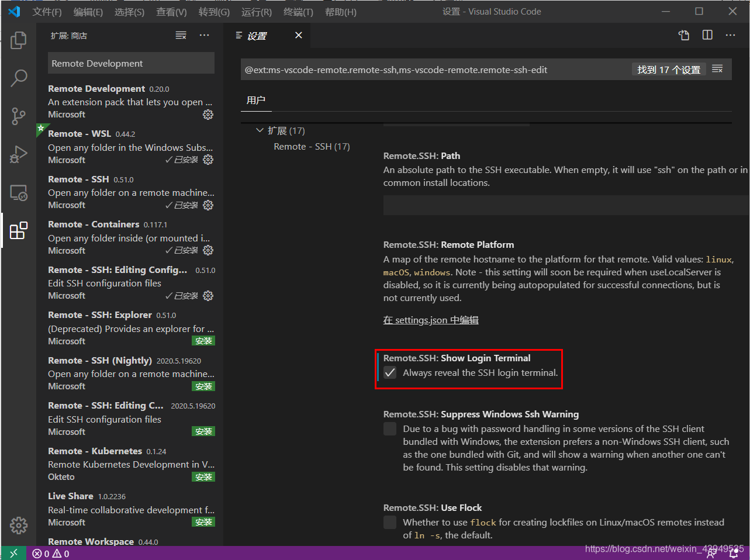This screenshot has height=560, width=750.
Task: Open status bar feedback icon
Action: (x=711, y=554)
